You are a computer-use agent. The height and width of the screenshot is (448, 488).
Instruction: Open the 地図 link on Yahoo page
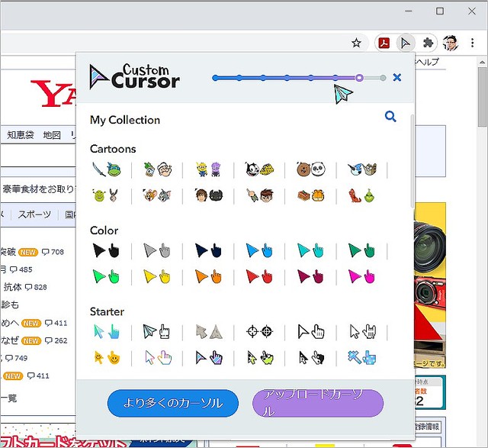point(52,135)
